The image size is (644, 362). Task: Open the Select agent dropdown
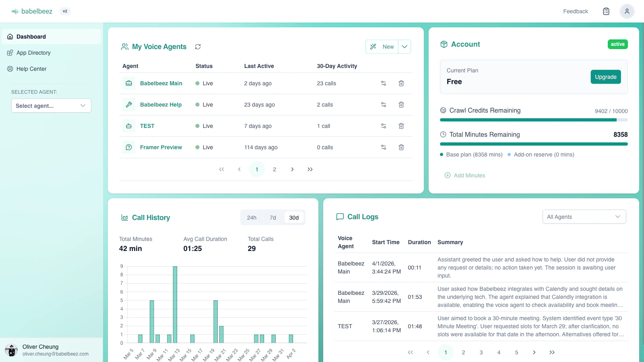pyautogui.click(x=51, y=106)
